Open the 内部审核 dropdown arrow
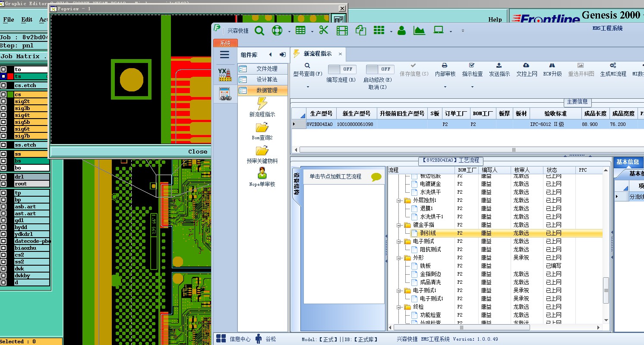Viewport: 644px width, 345px height. click(x=445, y=87)
